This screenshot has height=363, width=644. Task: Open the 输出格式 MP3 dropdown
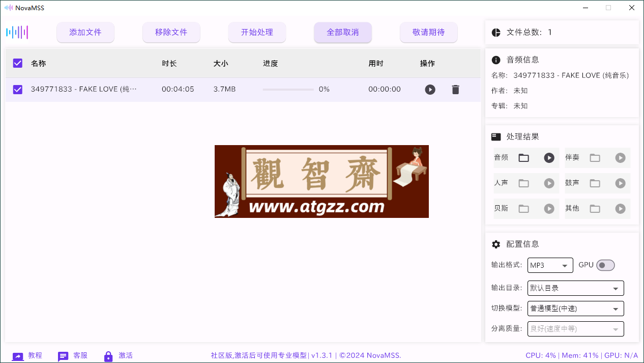[551, 266]
